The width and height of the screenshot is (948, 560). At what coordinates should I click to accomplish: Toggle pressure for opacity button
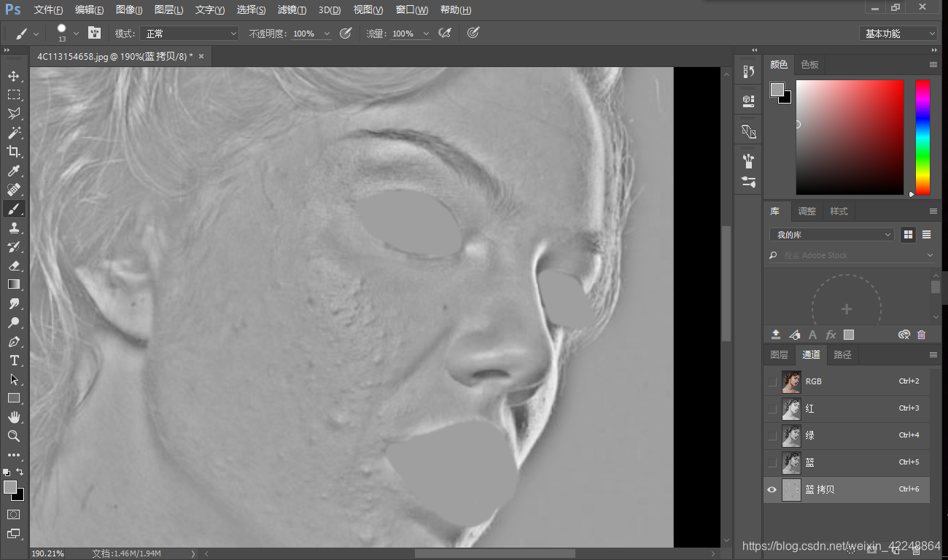pyautogui.click(x=346, y=33)
